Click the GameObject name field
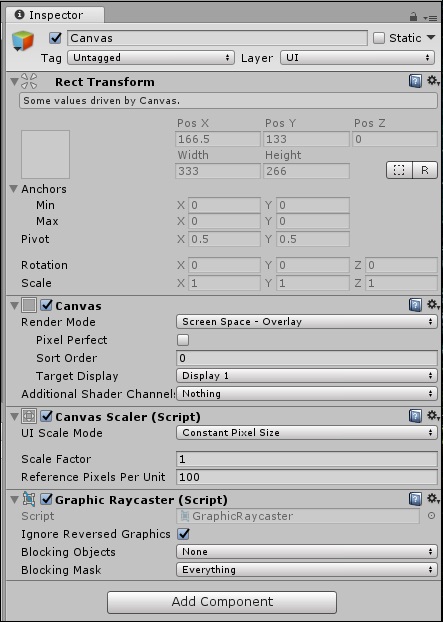 [x=217, y=38]
